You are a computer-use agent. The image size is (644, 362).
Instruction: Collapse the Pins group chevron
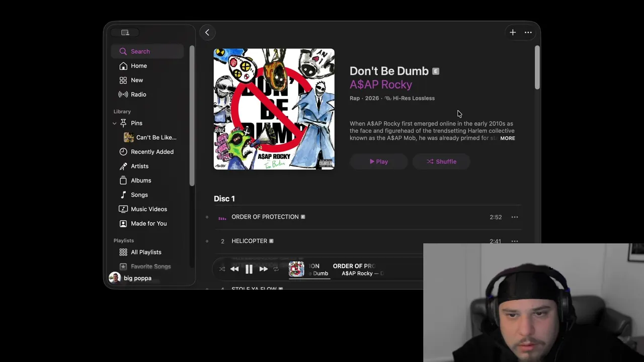click(x=115, y=123)
